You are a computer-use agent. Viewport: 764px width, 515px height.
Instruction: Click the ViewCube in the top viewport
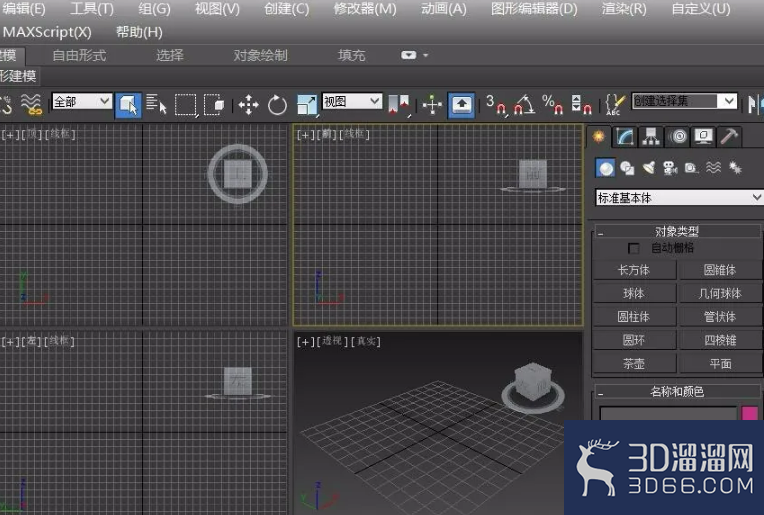[x=237, y=173]
